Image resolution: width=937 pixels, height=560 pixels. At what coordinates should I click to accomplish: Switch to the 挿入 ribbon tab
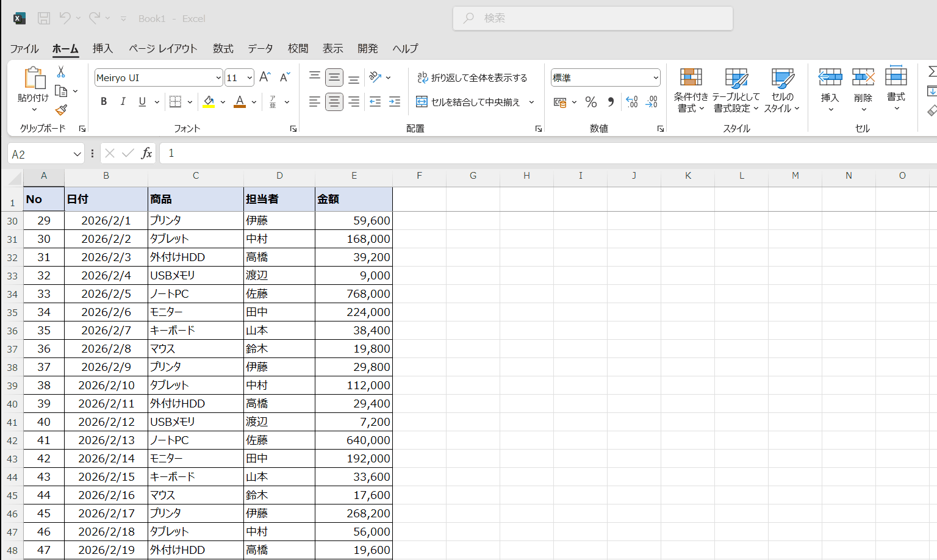pos(102,49)
